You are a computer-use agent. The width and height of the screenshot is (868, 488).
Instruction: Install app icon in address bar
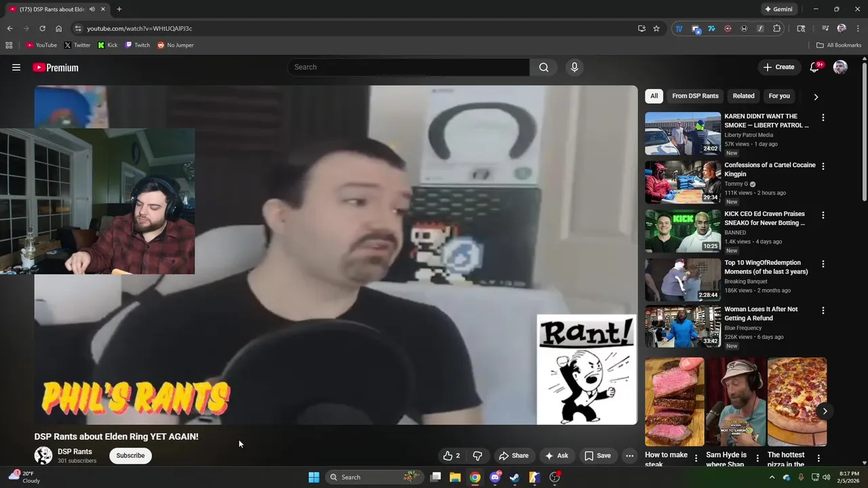(642, 28)
